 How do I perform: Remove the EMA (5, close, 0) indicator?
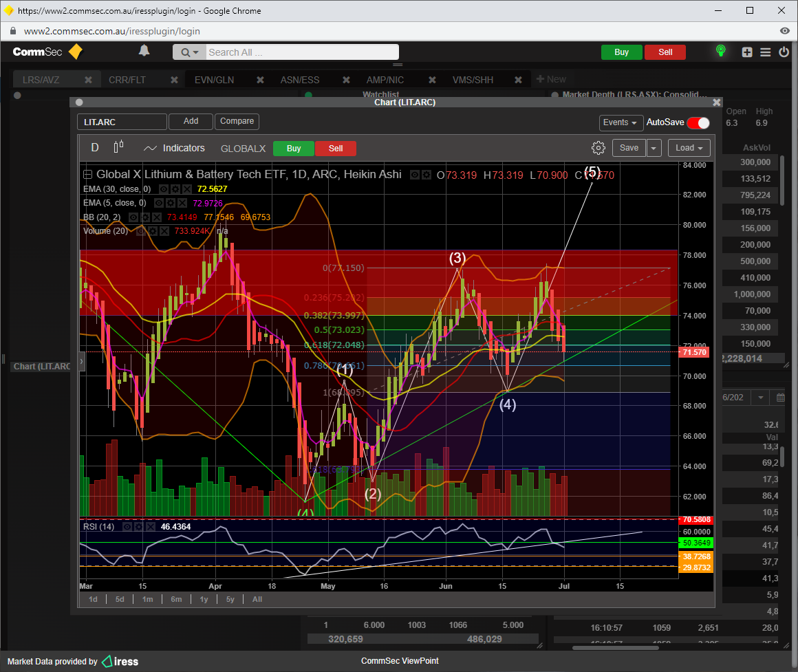(x=182, y=204)
